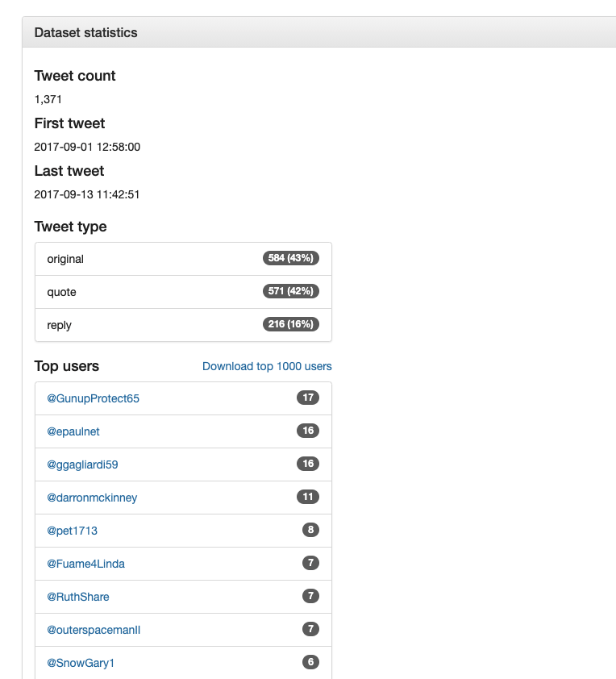
Task: Click the 216 (16%) reply badge
Action: pos(291,324)
